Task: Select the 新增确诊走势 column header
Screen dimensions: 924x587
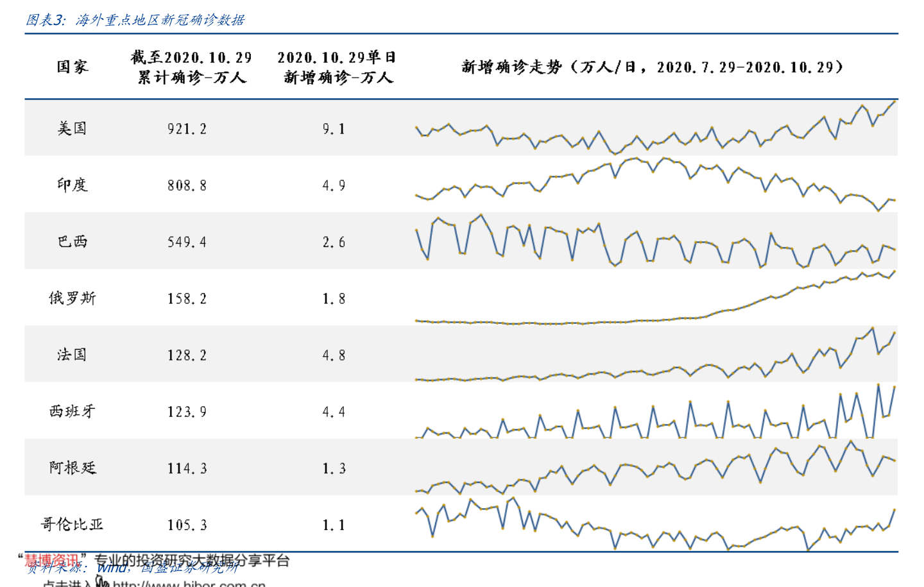Action: (653, 67)
